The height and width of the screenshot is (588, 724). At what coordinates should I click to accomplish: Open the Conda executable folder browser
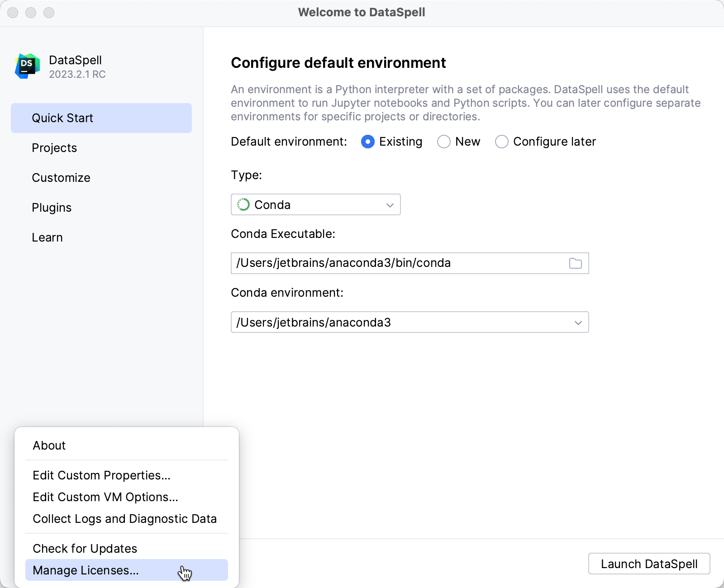pos(575,263)
